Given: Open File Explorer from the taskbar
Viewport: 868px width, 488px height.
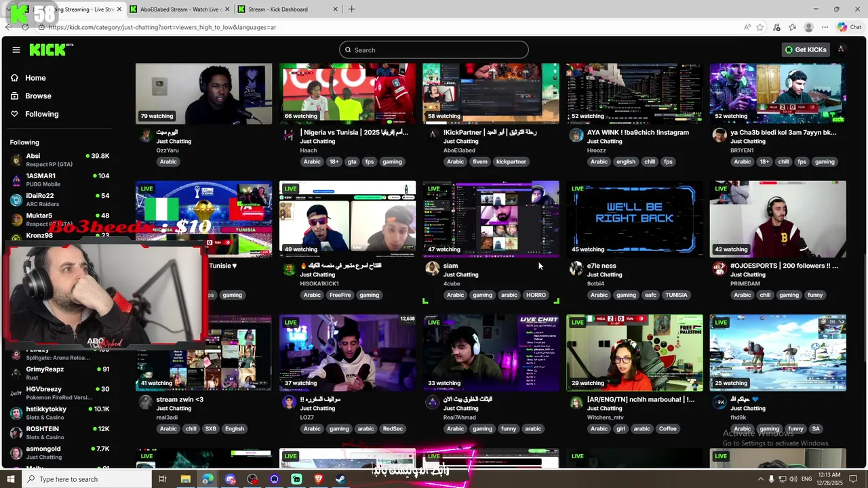Looking at the screenshot, I should (185, 479).
